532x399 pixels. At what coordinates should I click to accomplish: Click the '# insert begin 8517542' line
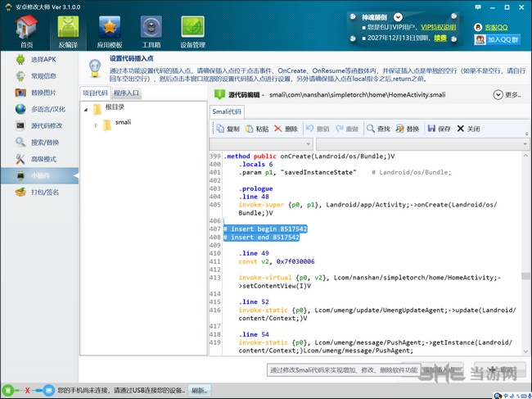265,229
